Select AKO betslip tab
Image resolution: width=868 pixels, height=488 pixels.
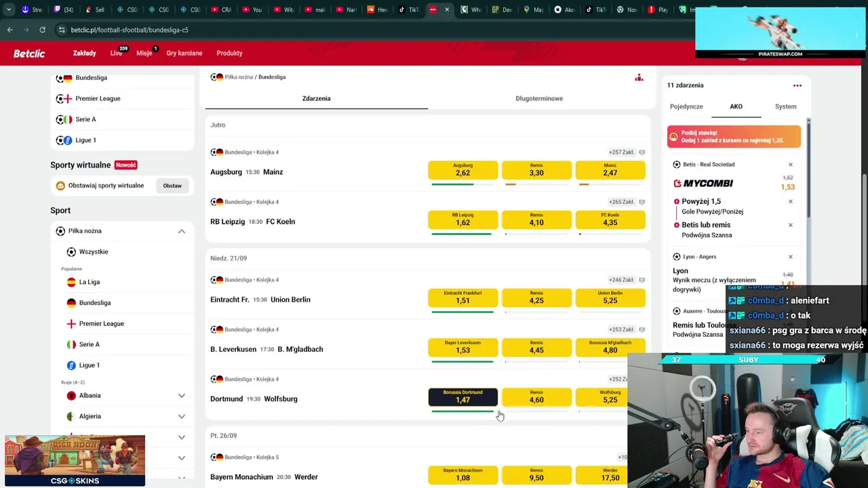pos(736,106)
